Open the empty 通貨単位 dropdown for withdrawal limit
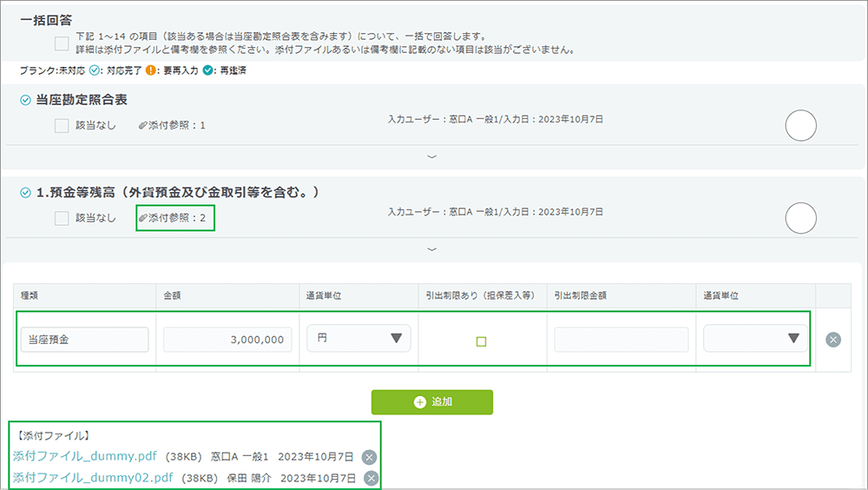The width and height of the screenshot is (868, 490). pyautogui.click(x=755, y=339)
